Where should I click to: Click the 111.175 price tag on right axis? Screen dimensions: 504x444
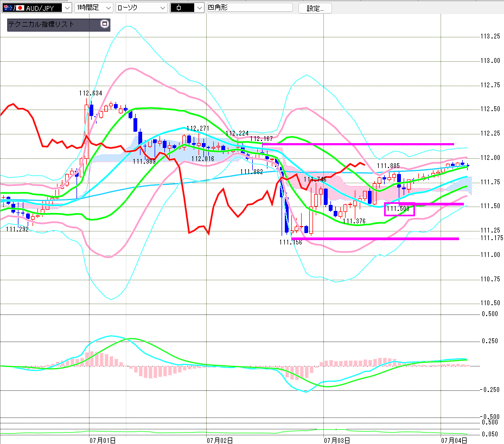point(492,238)
